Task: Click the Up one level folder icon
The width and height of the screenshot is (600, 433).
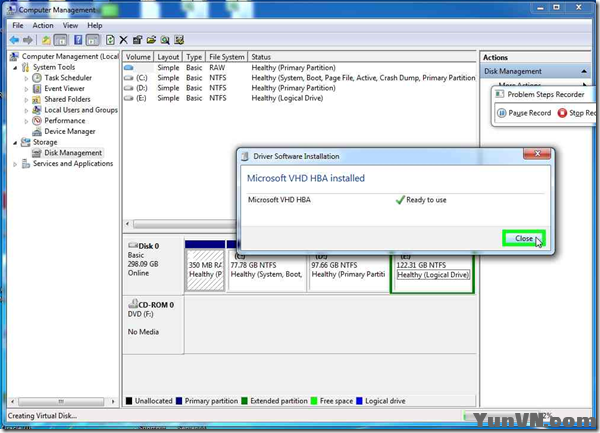Action: coord(46,40)
